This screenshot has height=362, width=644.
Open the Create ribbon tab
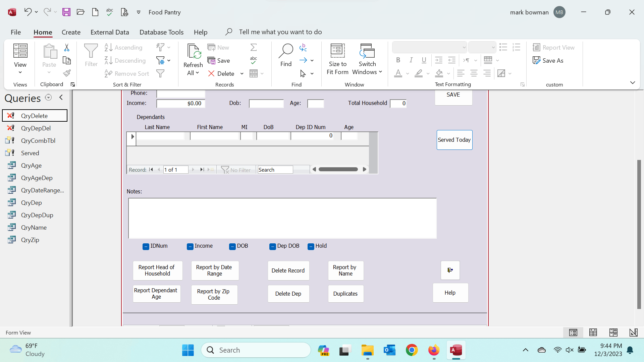point(71,32)
